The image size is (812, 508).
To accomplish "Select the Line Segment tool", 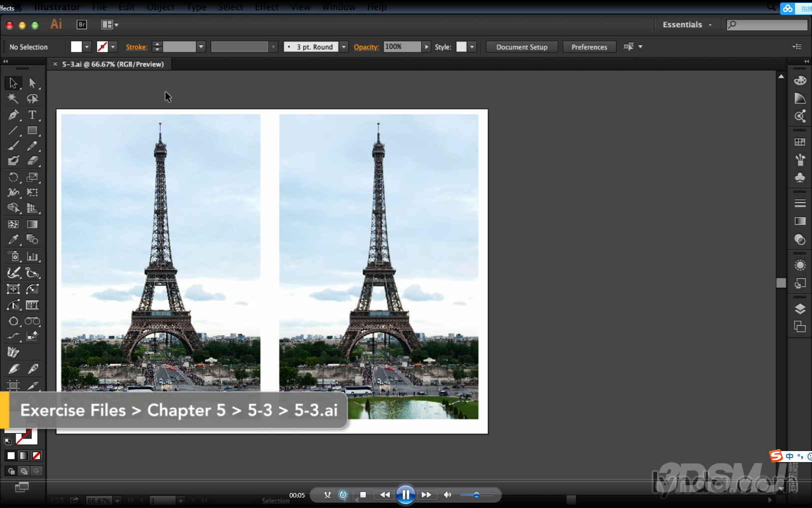I will pos(13,131).
